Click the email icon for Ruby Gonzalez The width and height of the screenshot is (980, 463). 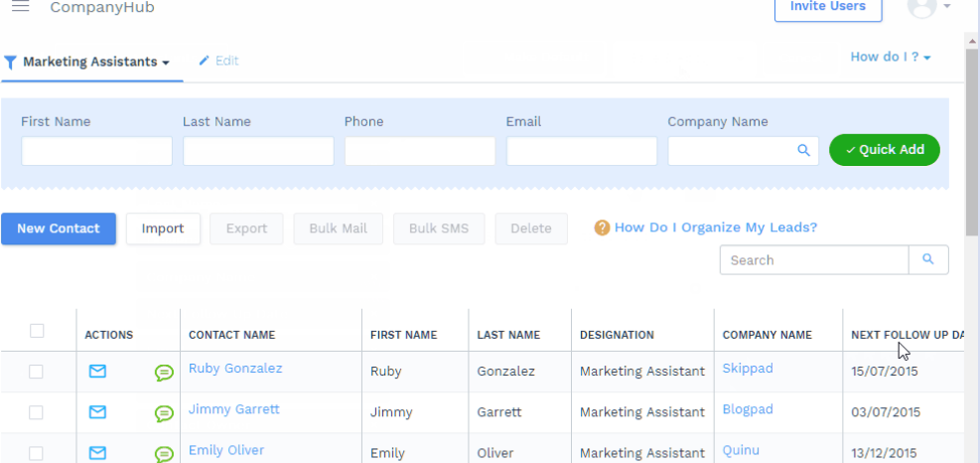tap(97, 372)
